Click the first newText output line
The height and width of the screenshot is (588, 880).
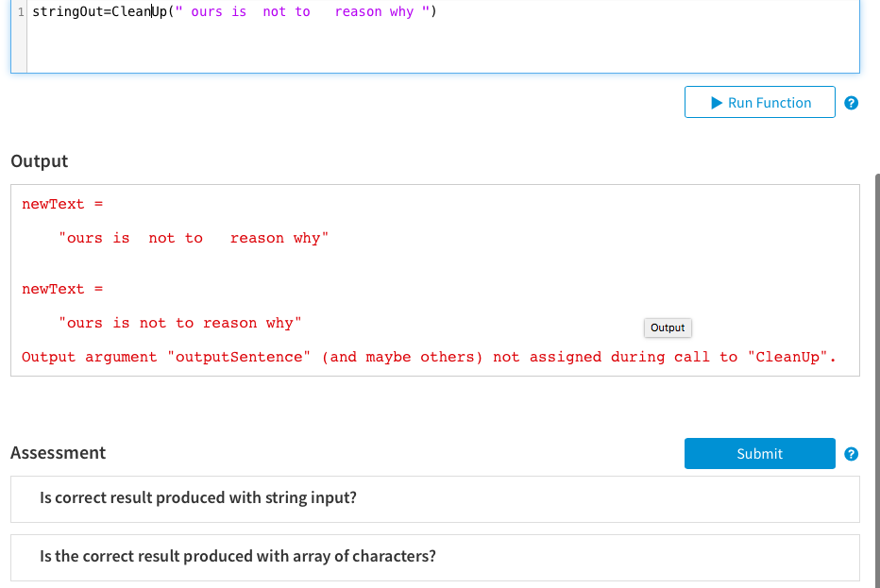click(x=62, y=204)
